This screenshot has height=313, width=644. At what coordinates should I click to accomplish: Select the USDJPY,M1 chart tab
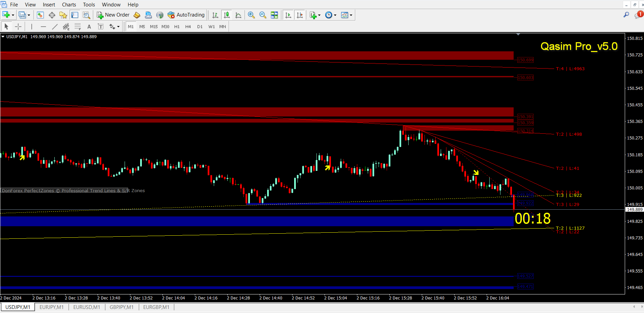click(18, 307)
